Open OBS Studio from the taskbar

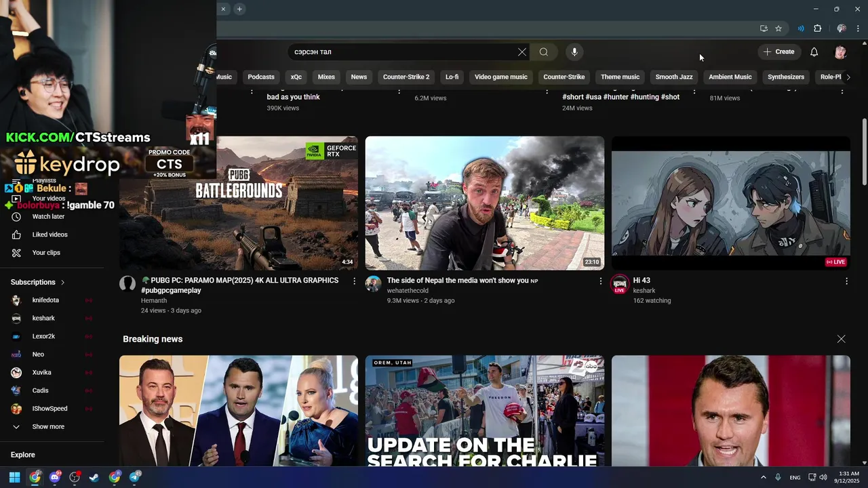coord(75,477)
